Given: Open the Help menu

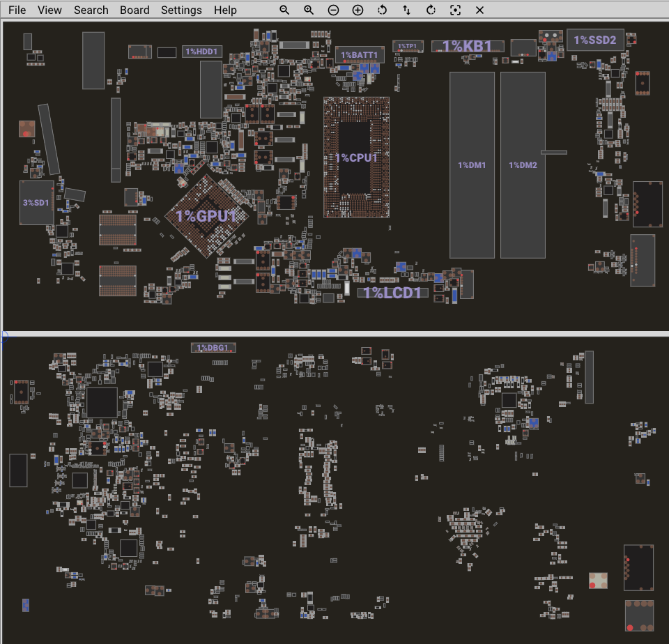Looking at the screenshot, I should click(x=225, y=10).
